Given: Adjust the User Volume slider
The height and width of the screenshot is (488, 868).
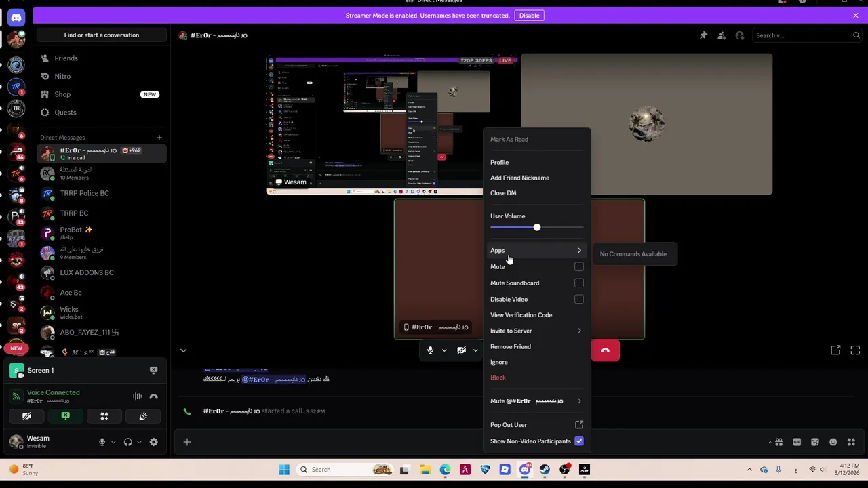Looking at the screenshot, I should [x=536, y=227].
